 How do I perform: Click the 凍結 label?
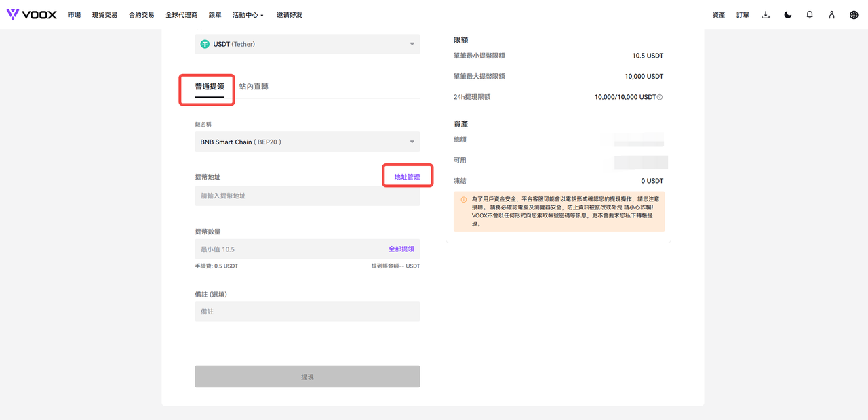pyautogui.click(x=460, y=181)
